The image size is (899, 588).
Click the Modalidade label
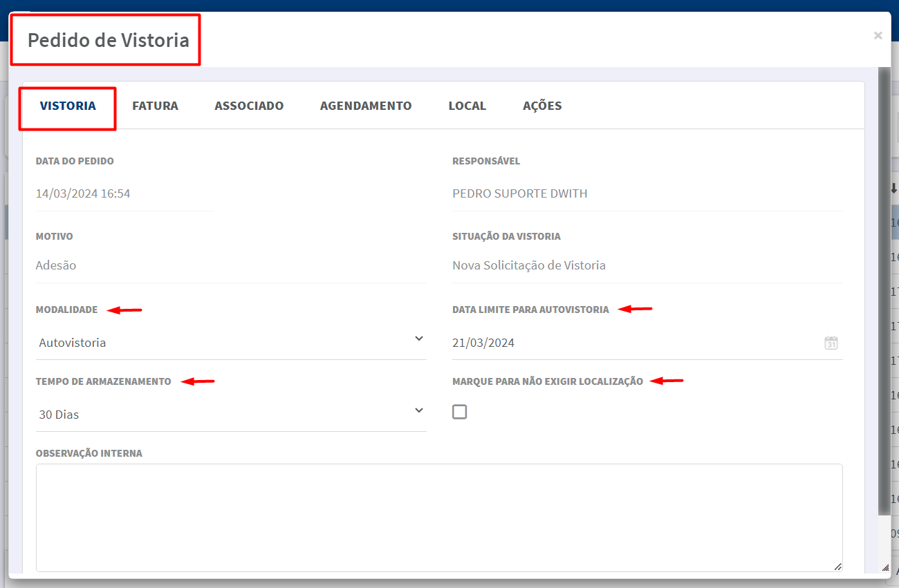point(67,310)
